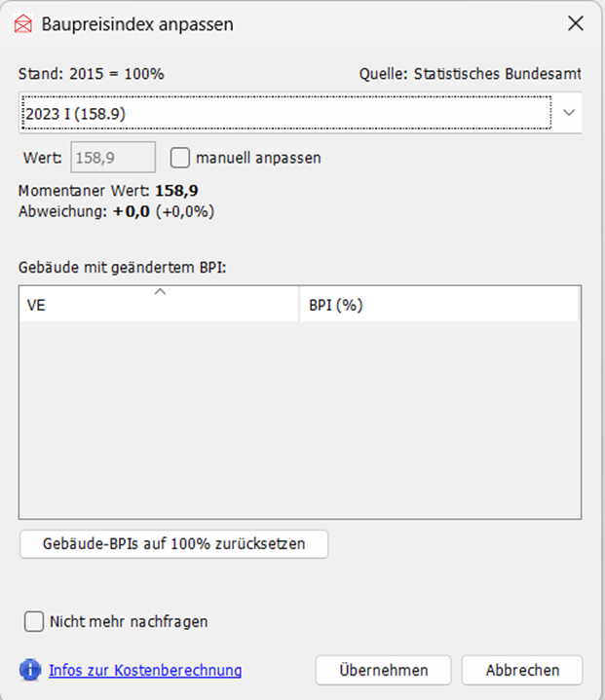Click the empty building list area
605x700 pixels.
(300, 419)
